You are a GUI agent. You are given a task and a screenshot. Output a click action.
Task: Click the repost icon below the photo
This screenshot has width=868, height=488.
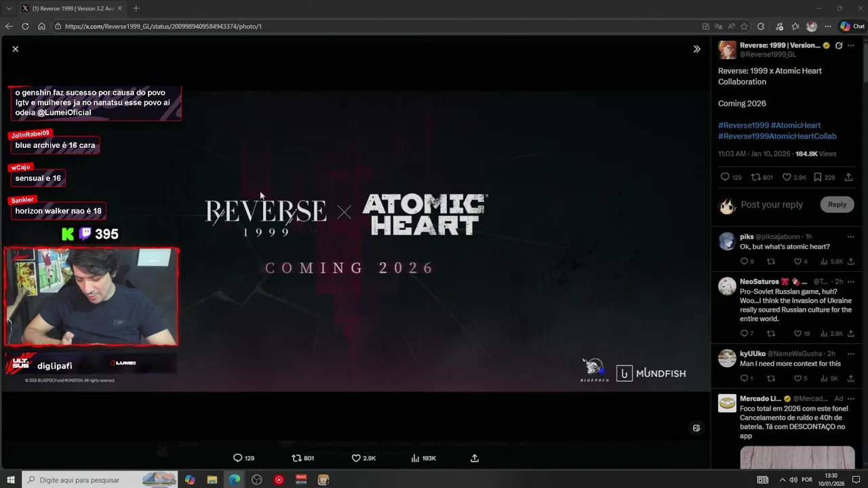point(296,458)
